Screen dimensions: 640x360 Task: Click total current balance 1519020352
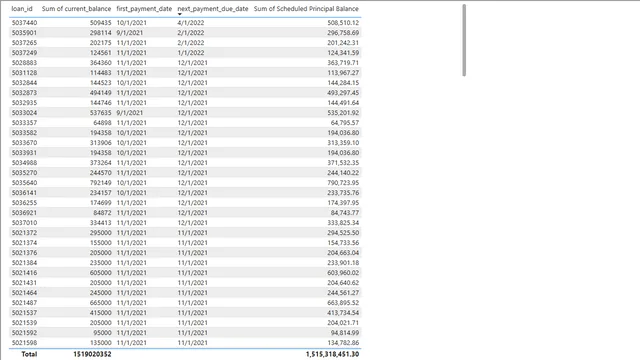pos(92,354)
